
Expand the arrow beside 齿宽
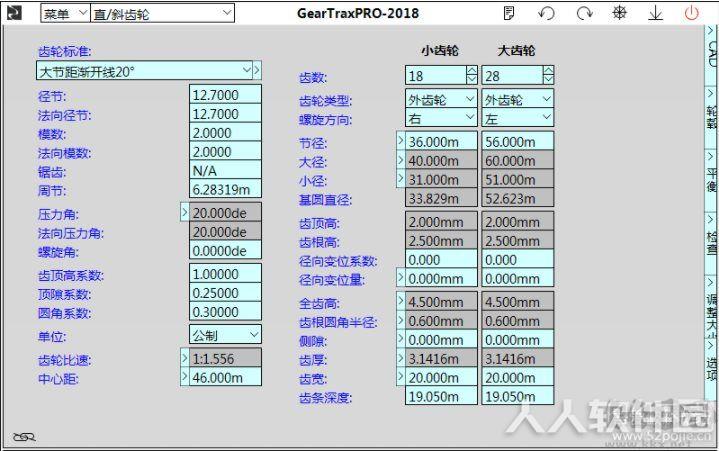pos(400,376)
